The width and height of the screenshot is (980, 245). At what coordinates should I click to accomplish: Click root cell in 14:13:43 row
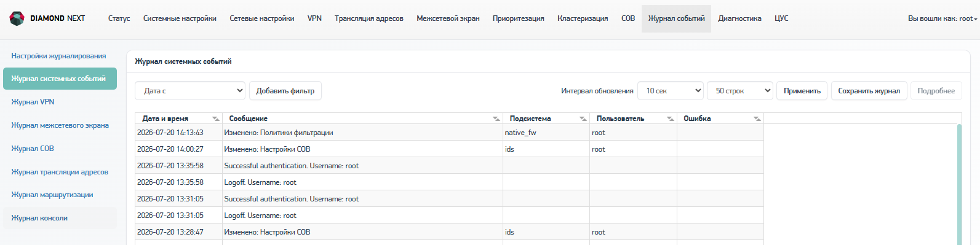tap(633, 133)
